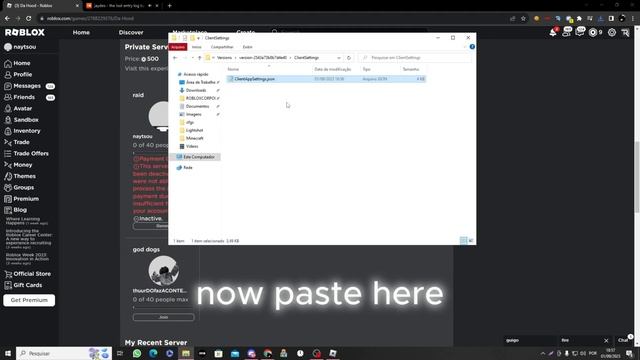This screenshot has width=640, height=360.
Task: Open Roblox app from the taskbar
Action: 333,353
